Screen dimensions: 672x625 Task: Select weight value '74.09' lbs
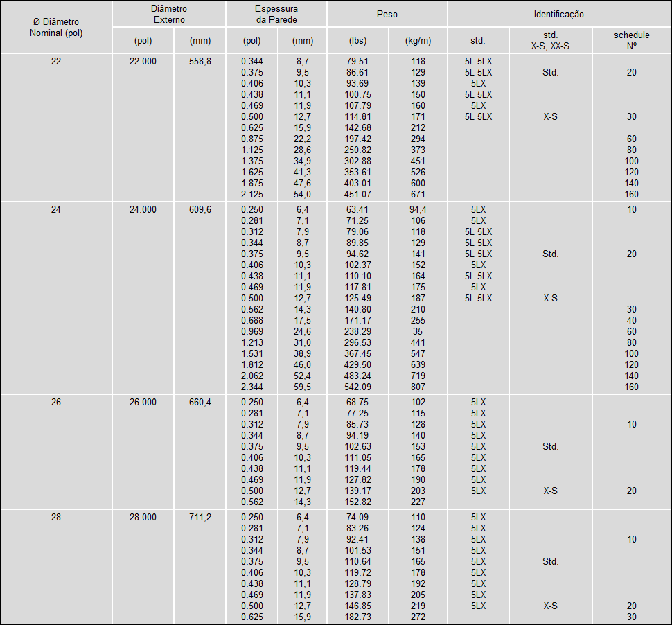(357, 517)
